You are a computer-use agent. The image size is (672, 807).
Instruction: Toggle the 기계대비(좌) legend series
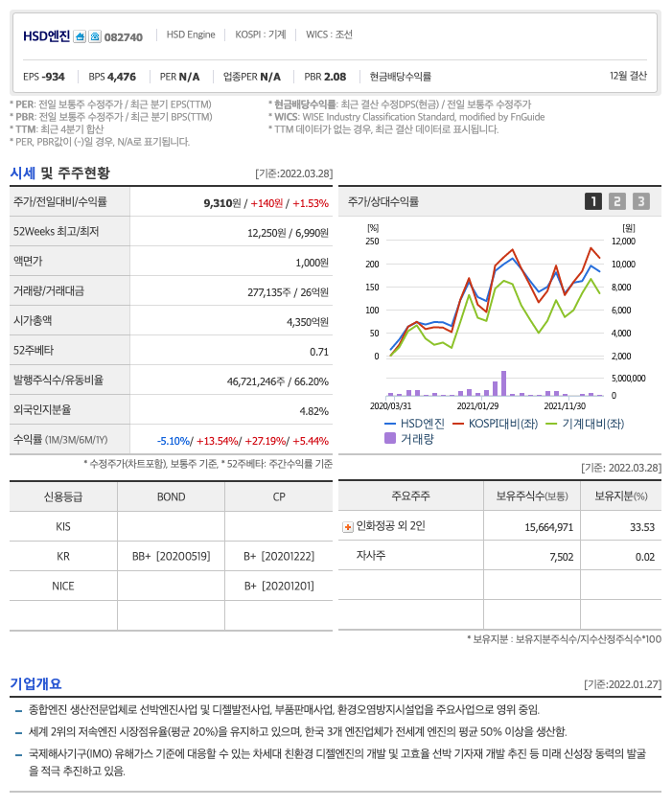585,424
